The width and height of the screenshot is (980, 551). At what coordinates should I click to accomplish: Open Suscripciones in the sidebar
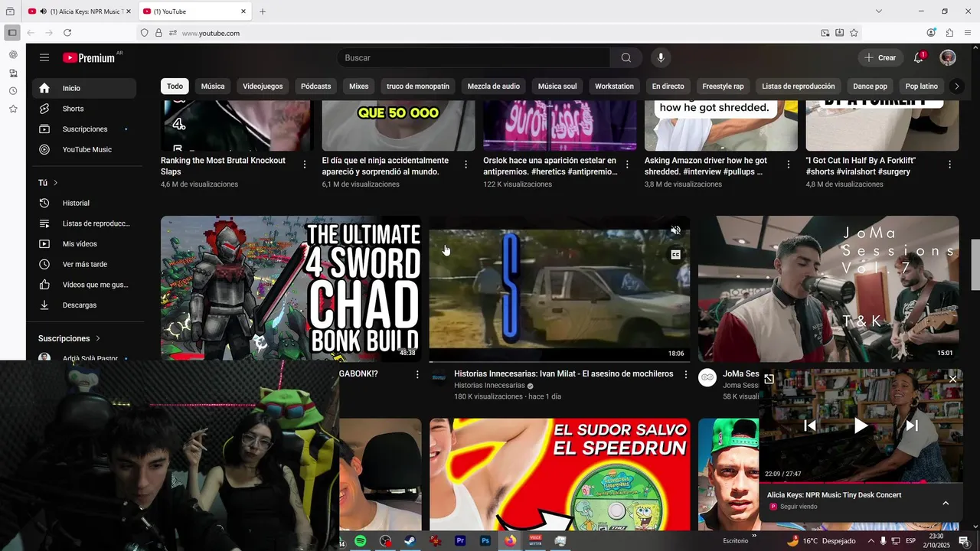coord(84,129)
